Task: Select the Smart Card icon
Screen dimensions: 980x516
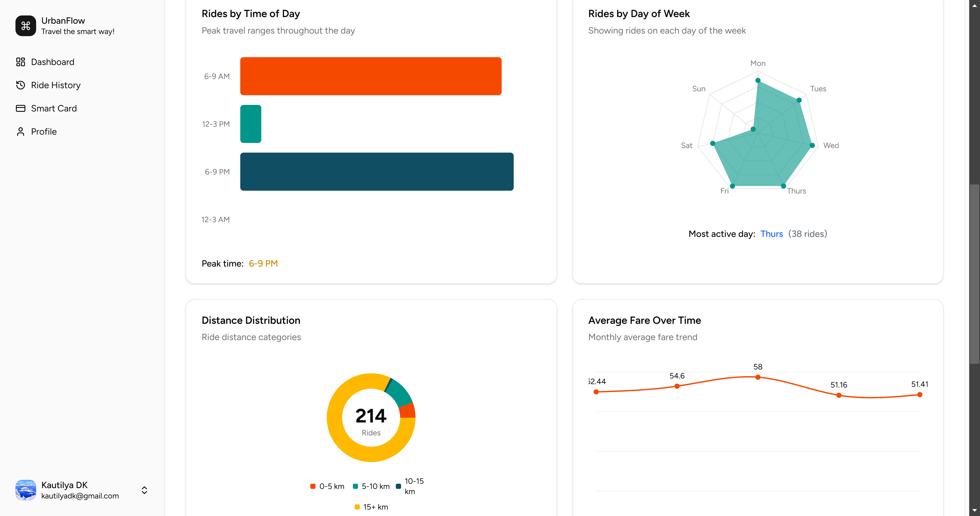Action: (x=20, y=108)
